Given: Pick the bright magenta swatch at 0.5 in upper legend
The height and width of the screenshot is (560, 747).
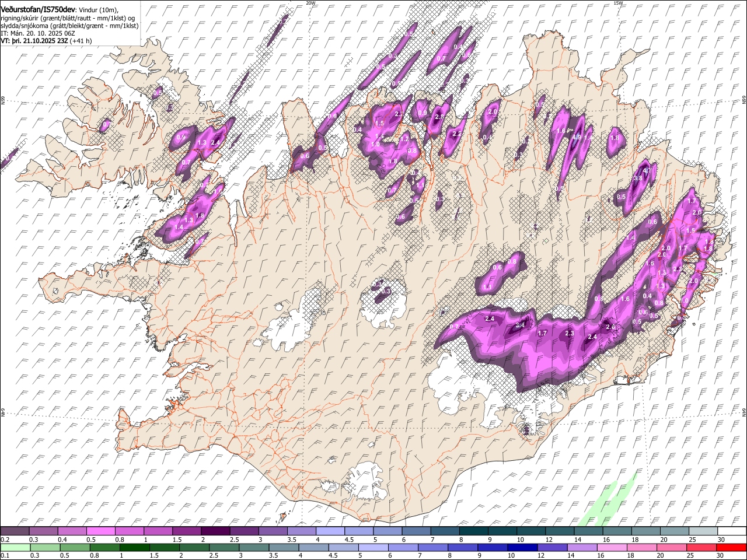Looking at the screenshot, I should pos(100,531).
